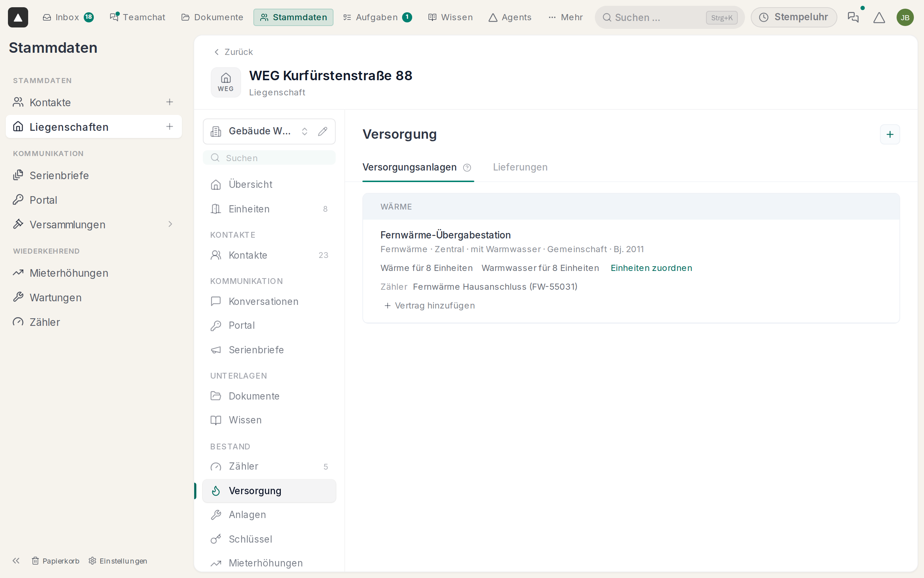924x578 pixels.
Task: Open Teamchat in top navigation
Action: click(138, 17)
